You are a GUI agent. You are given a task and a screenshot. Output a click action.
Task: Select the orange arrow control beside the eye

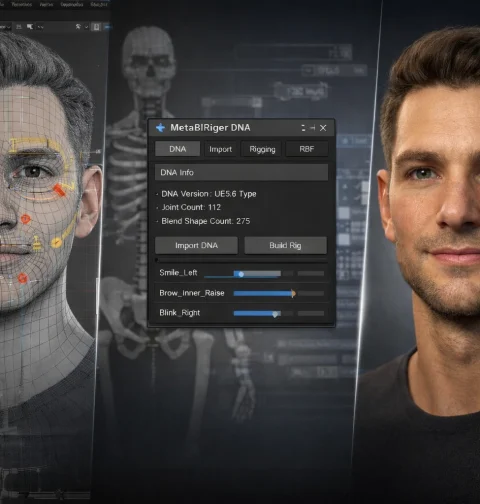pos(59,190)
